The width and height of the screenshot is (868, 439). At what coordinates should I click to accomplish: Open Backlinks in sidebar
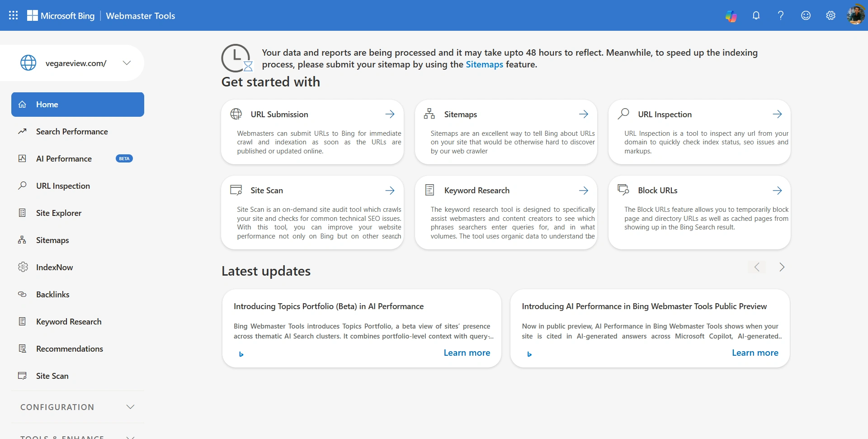78,295
